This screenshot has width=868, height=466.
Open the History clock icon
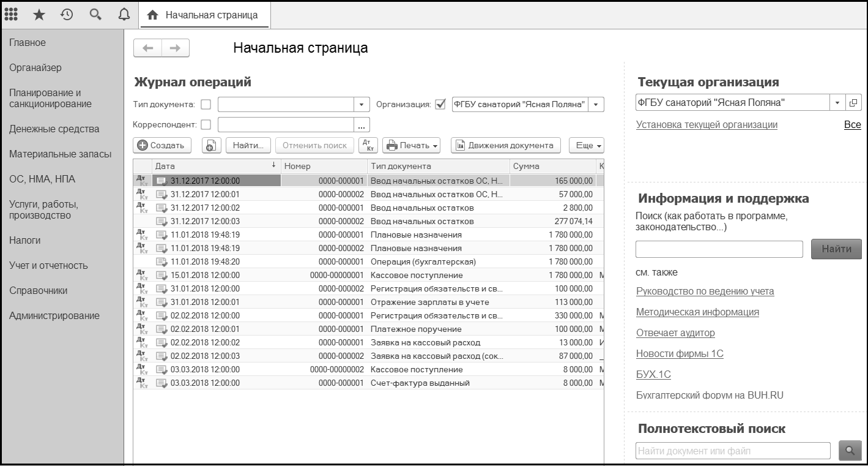67,15
